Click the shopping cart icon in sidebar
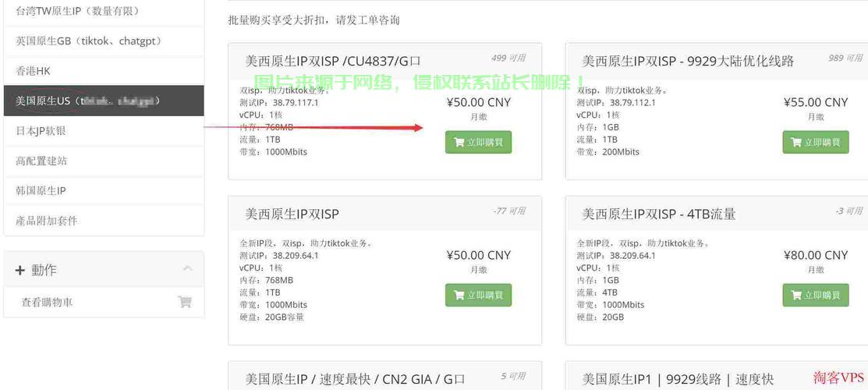 point(184,302)
